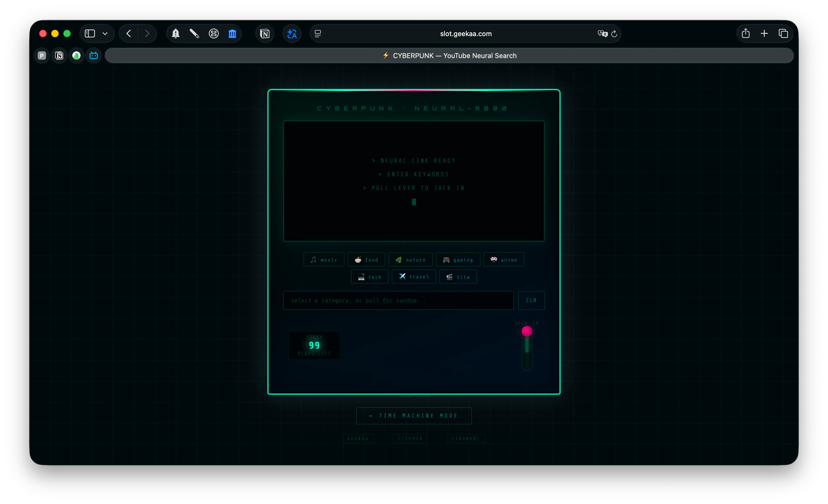
Task: Open the SINONAME footer link
Action: tap(466, 439)
